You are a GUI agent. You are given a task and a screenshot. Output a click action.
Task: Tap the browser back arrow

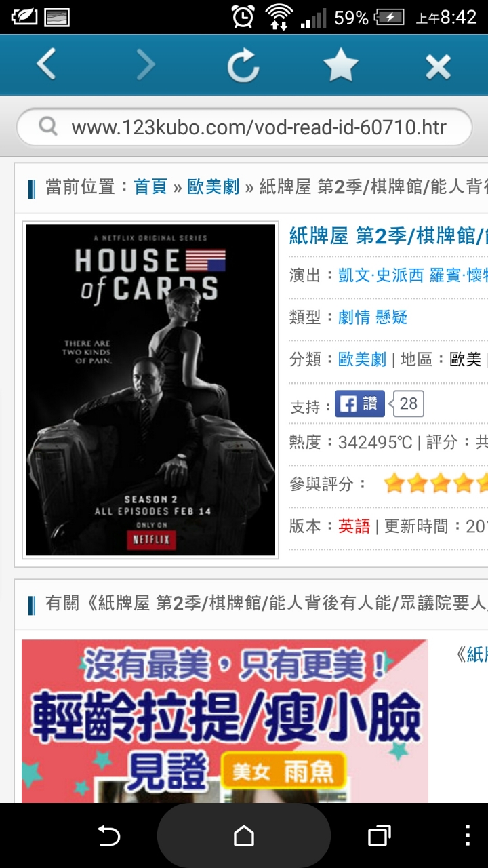tap(46, 65)
